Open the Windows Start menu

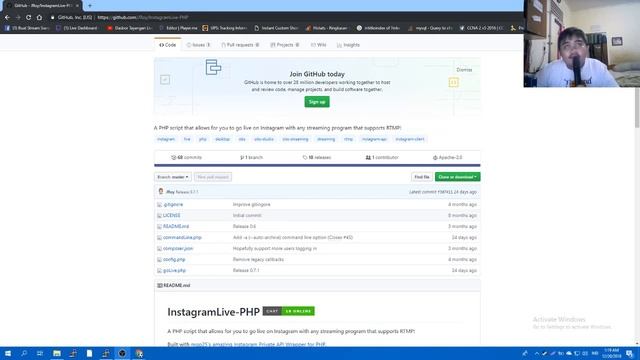pos(7,353)
